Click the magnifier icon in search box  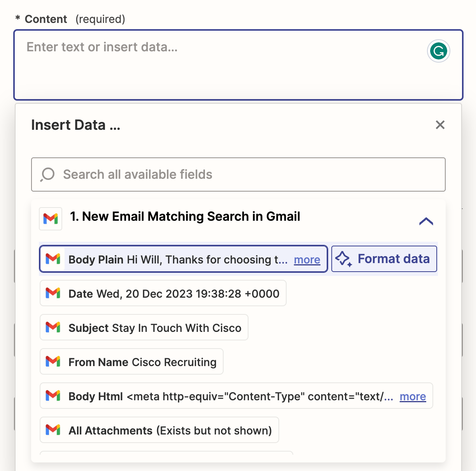(47, 174)
